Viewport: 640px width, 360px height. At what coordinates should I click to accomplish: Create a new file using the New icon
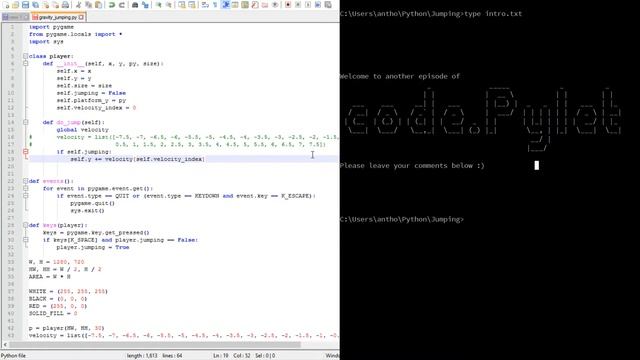coord(7,5)
